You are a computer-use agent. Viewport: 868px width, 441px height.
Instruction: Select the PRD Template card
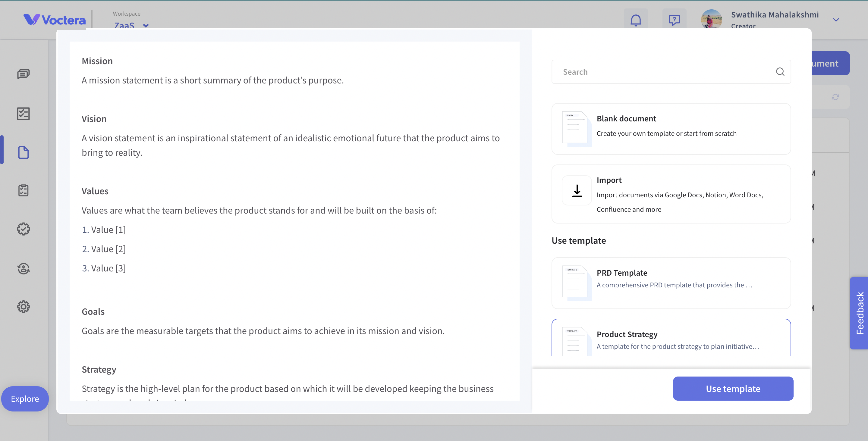pyautogui.click(x=671, y=283)
